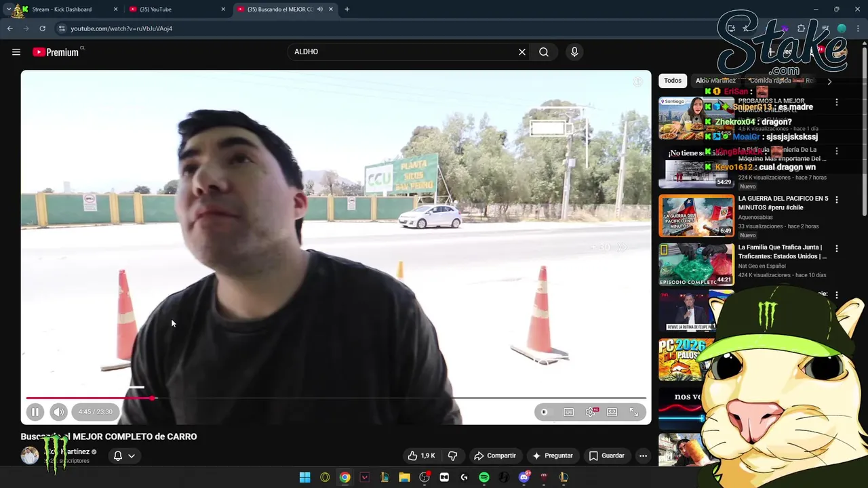Select the Comida rápida filter chip
This screenshot has width=868, height=488.
[770, 81]
